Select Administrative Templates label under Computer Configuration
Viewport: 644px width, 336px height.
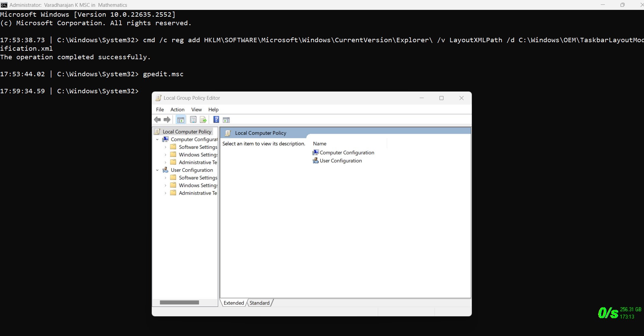tap(198, 162)
